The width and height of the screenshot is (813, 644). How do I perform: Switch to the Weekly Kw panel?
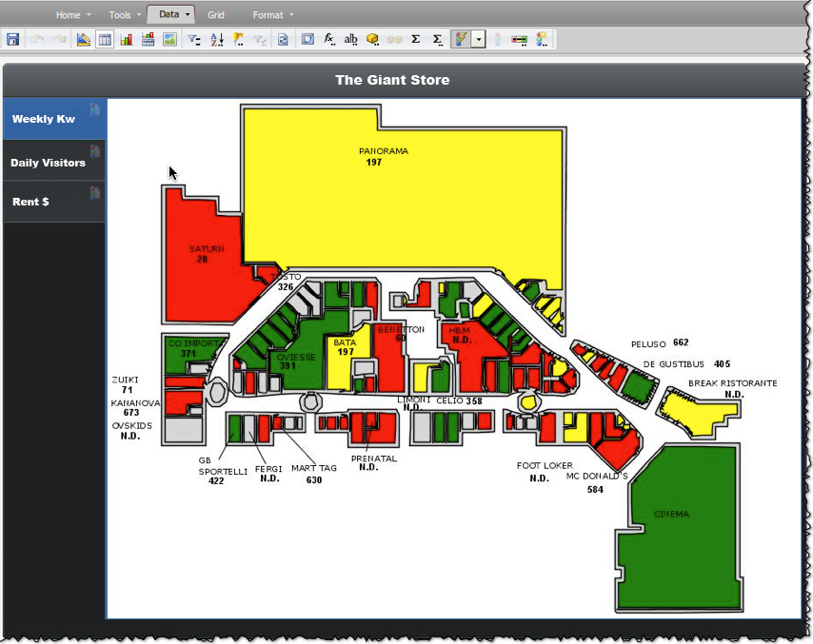pos(54,119)
